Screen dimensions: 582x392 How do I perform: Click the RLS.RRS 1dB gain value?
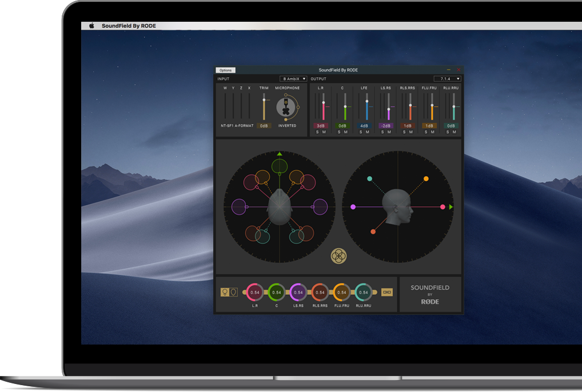408,126
